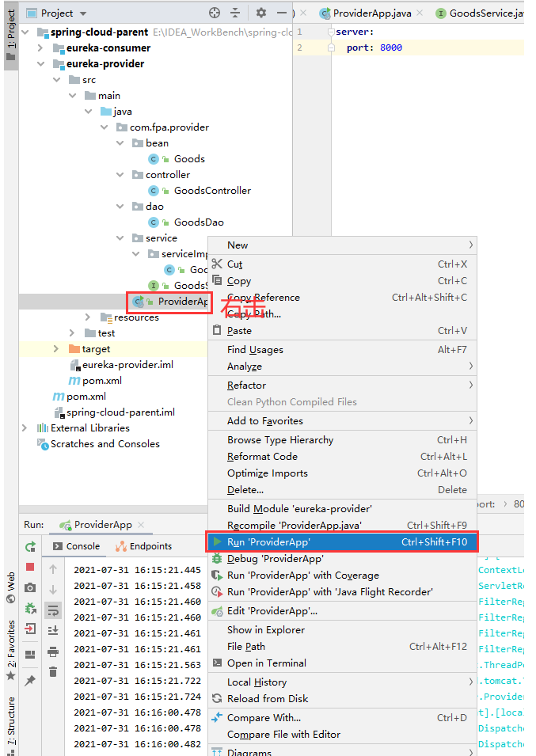Choose Paste from context menu

click(x=342, y=331)
